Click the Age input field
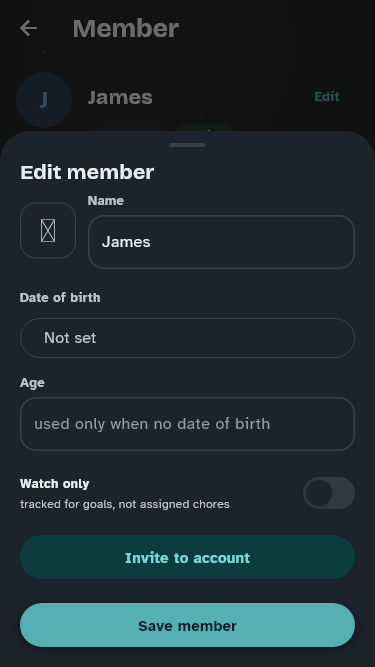The width and height of the screenshot is (375, 667). click(188, 424)
